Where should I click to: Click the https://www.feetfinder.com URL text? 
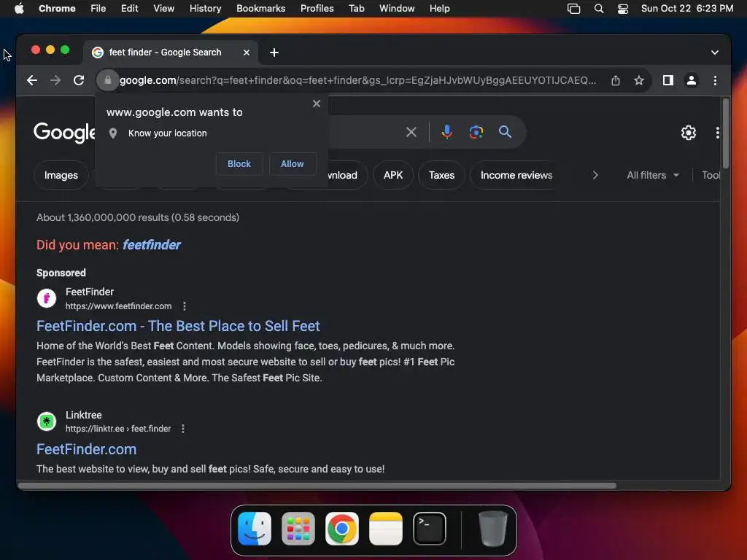118,306
